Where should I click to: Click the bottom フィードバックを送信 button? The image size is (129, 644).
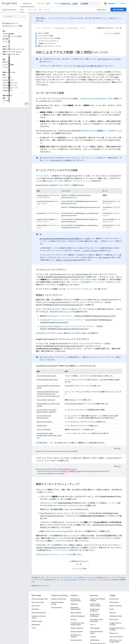(x=79, y=569)
